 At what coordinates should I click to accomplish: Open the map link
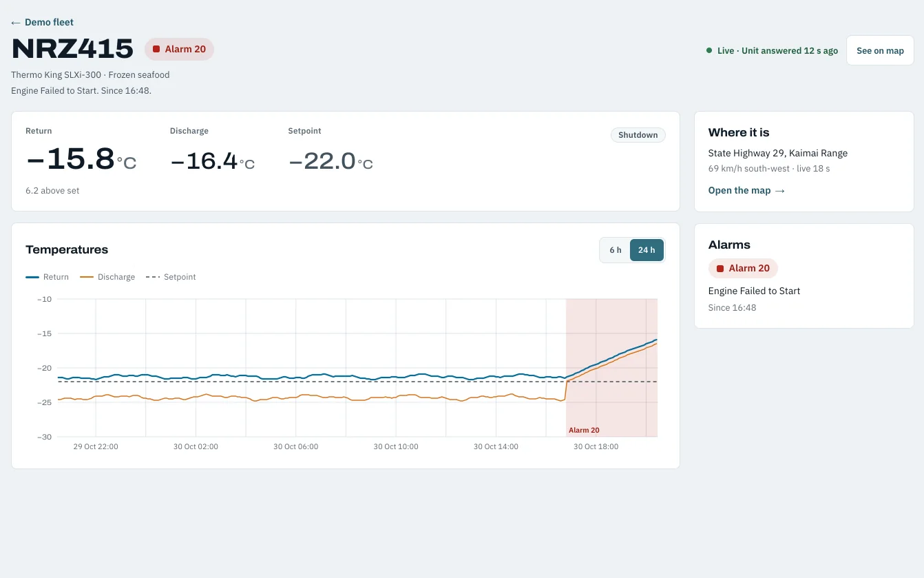(746, 190)
